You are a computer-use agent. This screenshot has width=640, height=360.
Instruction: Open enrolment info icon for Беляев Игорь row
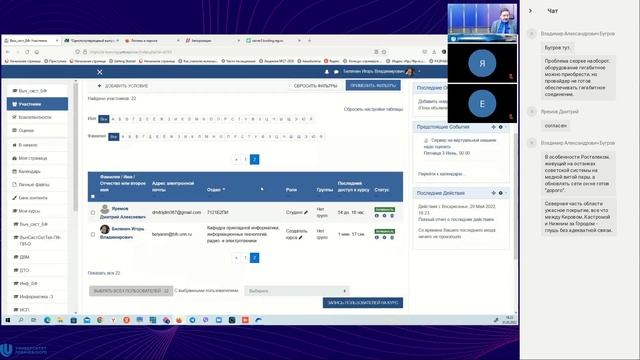pyautogui.click(x=377, y=238)
